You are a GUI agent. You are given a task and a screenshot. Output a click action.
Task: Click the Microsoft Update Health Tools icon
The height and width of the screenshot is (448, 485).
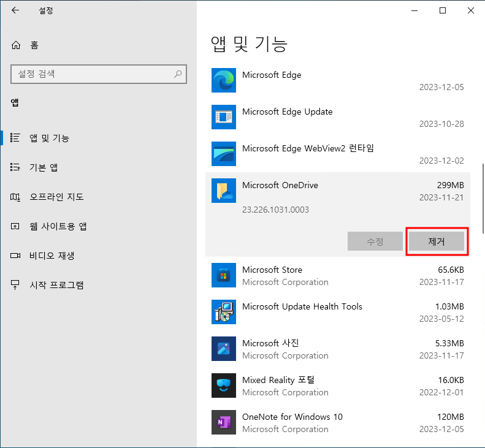click(223, 312)
